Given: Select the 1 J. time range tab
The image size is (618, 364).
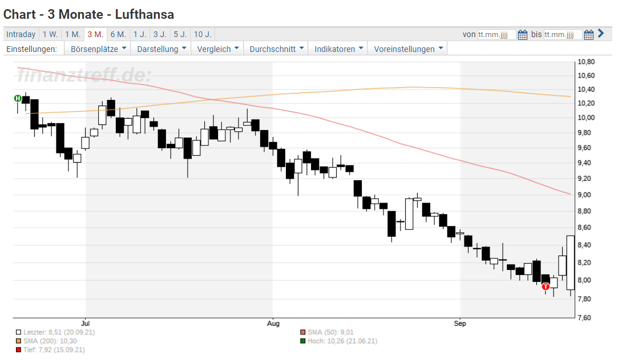Looking at the screenshot, I should point(140,34).
